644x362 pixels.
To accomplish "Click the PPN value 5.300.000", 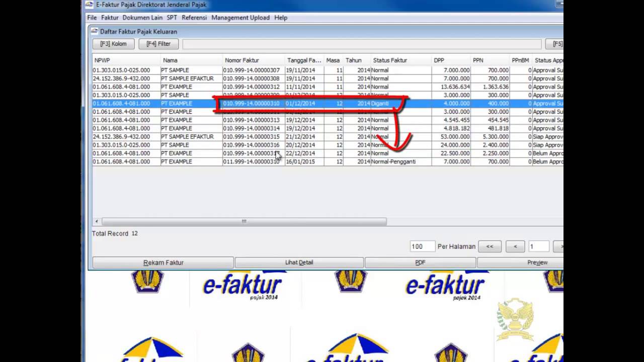I will (x=496, y=137).
